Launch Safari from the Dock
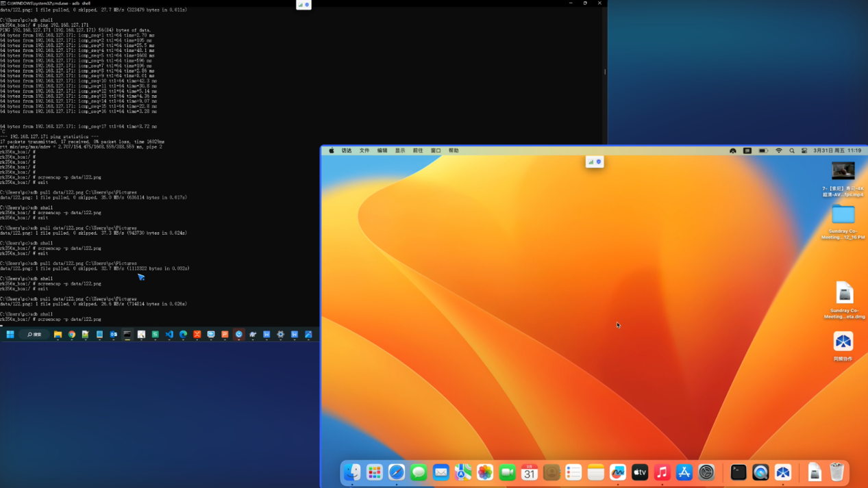Screen dimensions: 868x488 pos(397,472)
